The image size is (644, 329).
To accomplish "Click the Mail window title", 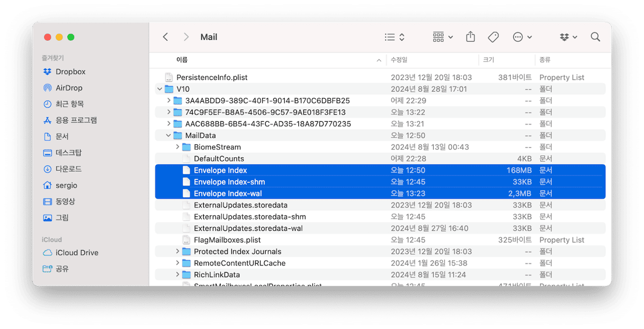I will 209,37.
